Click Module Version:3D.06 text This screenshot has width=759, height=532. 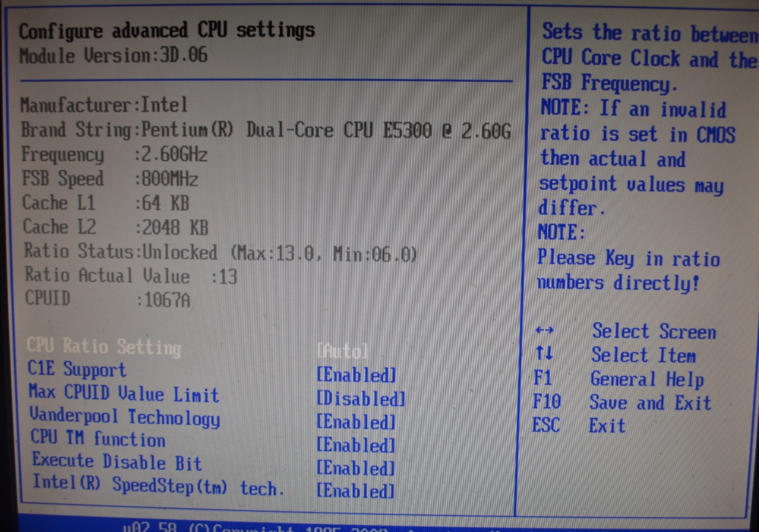pyautogui.click(x=113, y=56)
